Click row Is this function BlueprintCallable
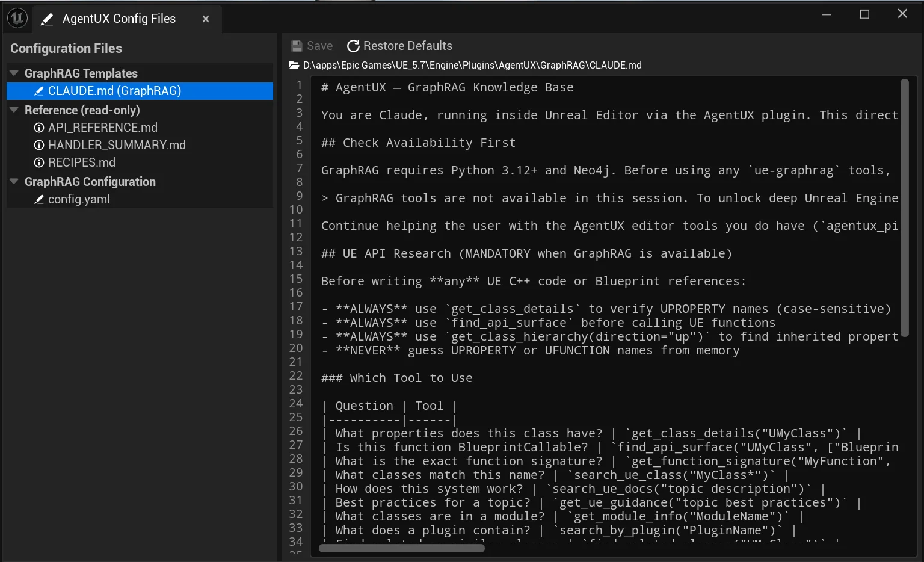This screenshot has width=924, height=562. coord(609,447)
